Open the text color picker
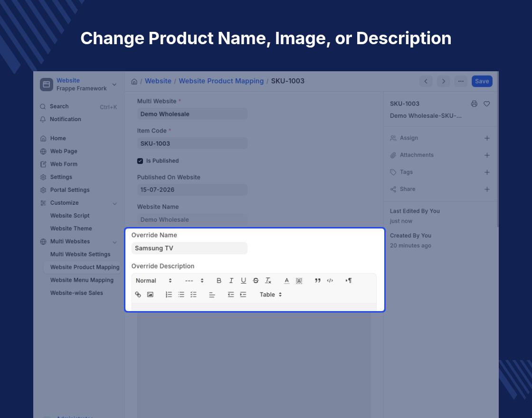The height and width of the screenshot is (418, 532). coord(287,281)
